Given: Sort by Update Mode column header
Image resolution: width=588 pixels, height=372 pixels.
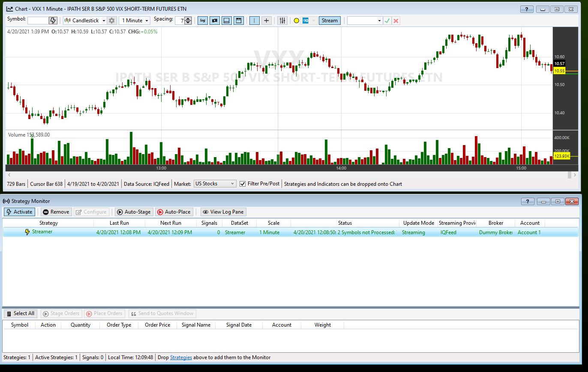Looking at the screenshot, I should [419, 223].
